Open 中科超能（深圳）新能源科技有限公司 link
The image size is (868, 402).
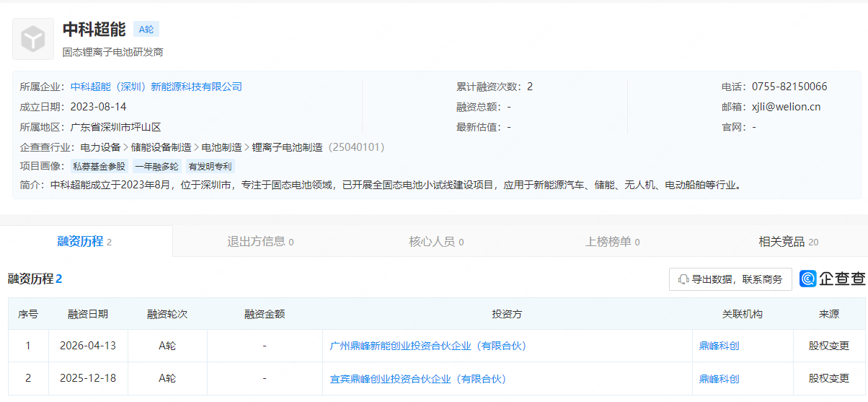pos(156,87)
